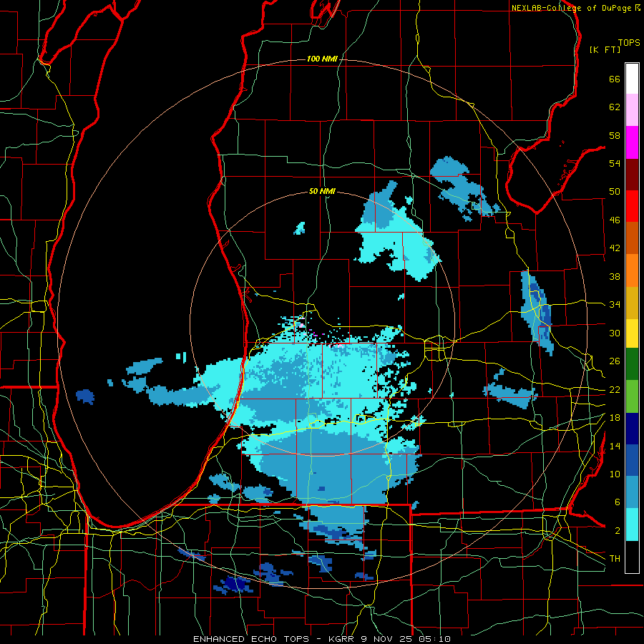Click the legend value '46'
Image resolution: width=644 pixels, height=644 pixels.
pyautogui.click(x=615, y=220)
